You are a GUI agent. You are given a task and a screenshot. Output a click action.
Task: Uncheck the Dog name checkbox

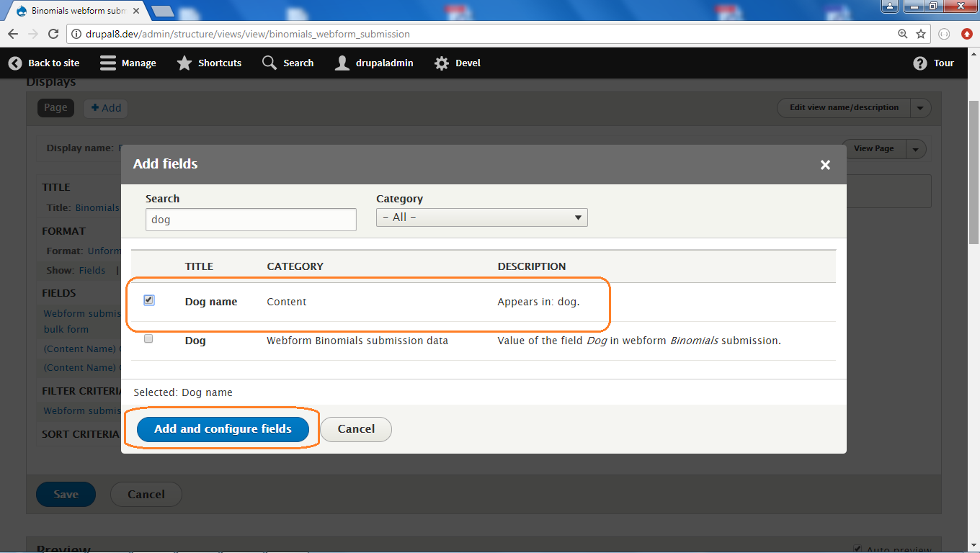[149, 300]
